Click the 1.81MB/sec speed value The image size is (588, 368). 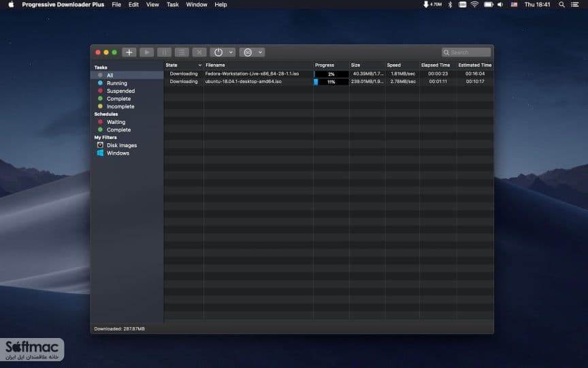(403, 74)
